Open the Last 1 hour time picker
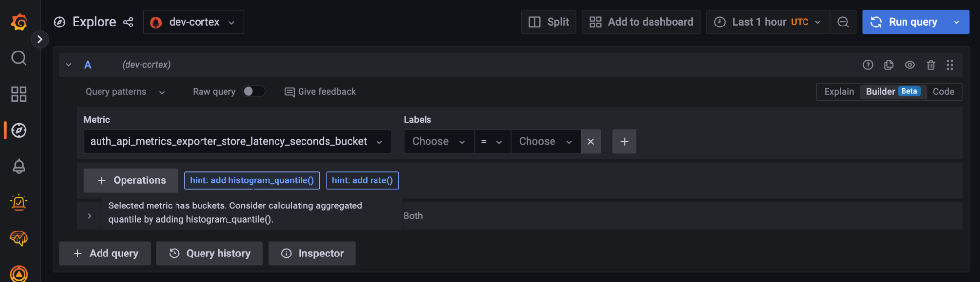 (x=767, y=22)
